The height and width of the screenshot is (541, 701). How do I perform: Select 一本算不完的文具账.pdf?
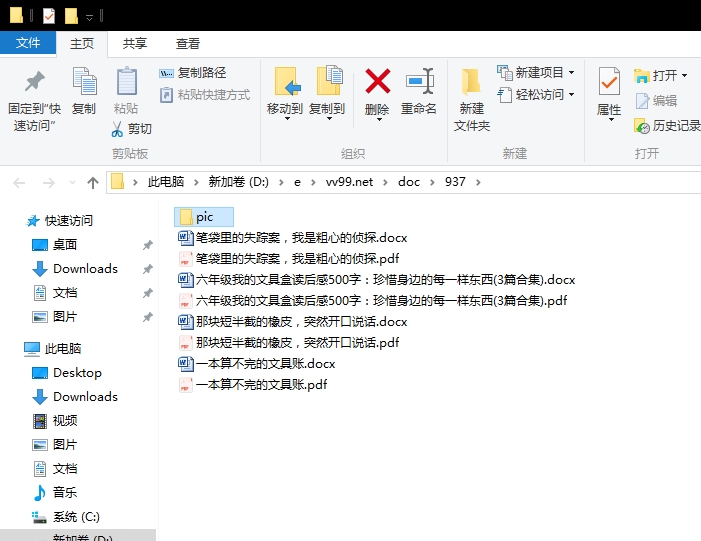click(x=253, y=385)
